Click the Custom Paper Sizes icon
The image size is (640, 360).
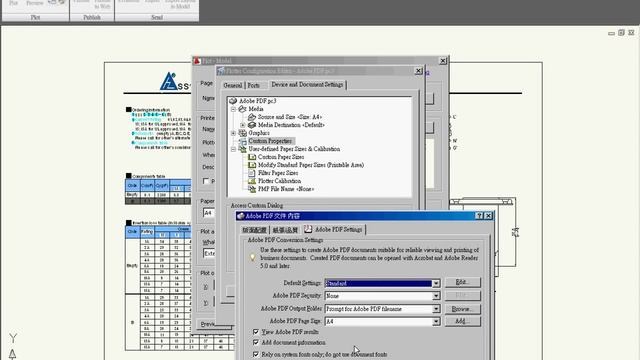(252, 157)
